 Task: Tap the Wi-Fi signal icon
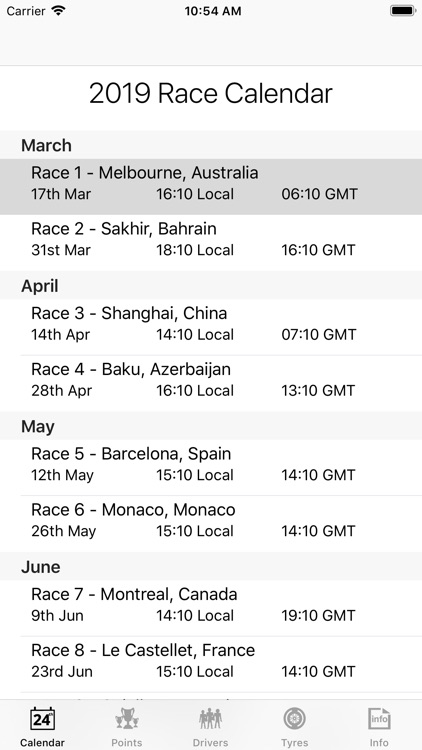pos(58,11)
